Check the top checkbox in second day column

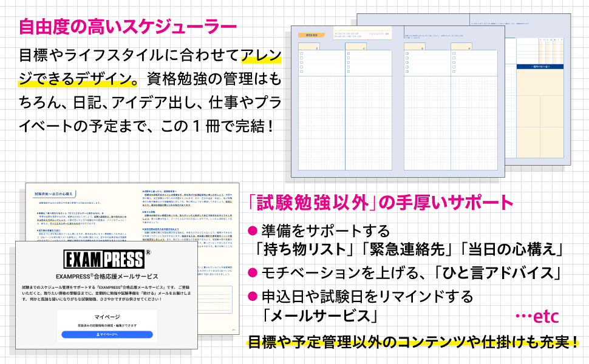349,54
